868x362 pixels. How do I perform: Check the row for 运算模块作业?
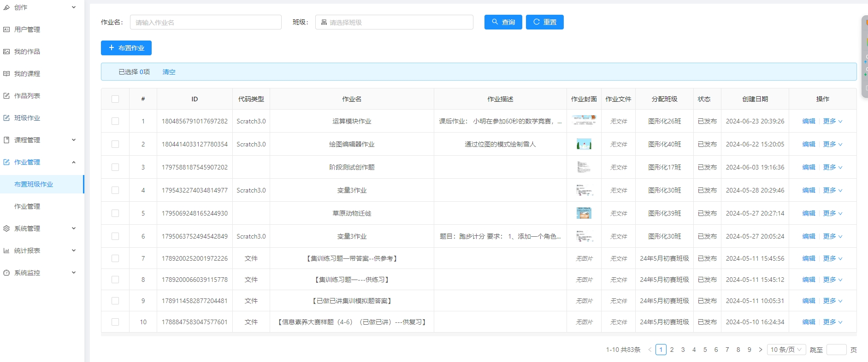115,121
